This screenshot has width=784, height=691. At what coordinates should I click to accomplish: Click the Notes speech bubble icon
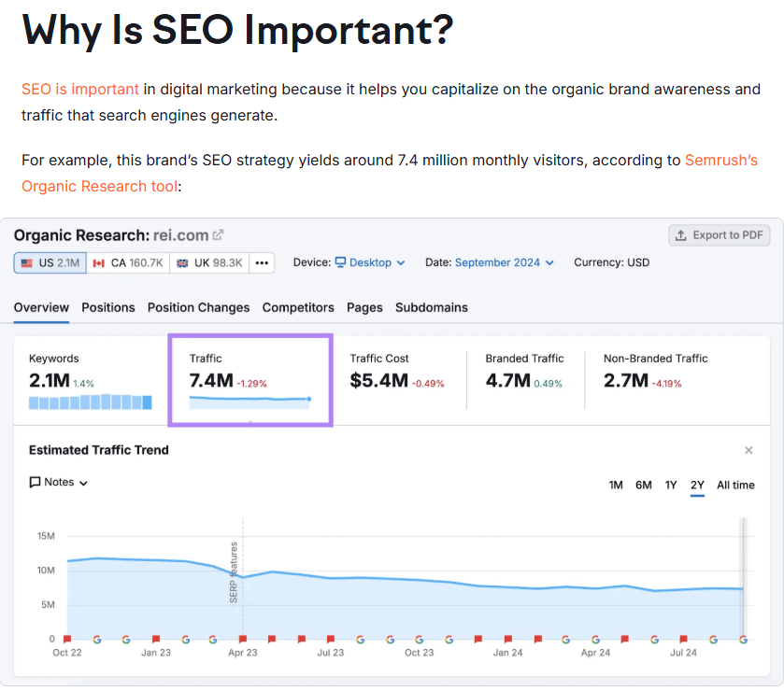(35, 483)
